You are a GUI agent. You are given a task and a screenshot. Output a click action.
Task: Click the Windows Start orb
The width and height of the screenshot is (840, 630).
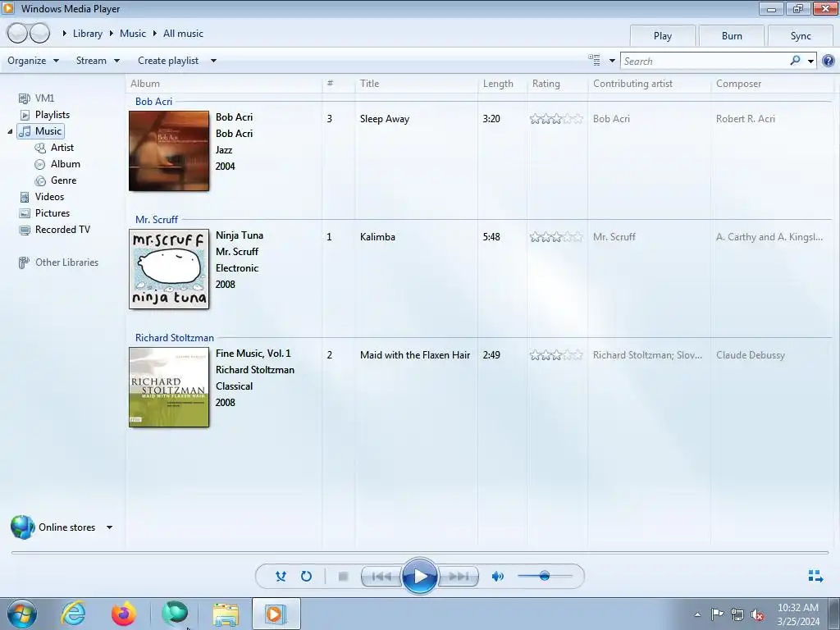pos(21,614)
